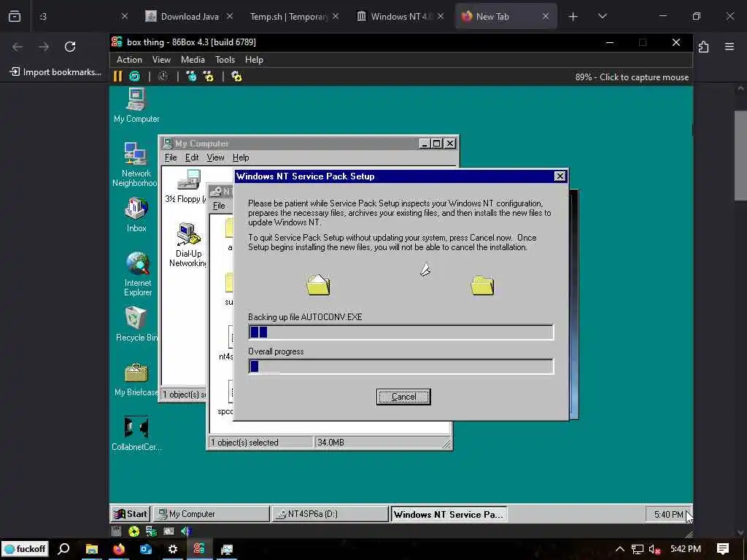This screenshot has width=747, height=560.
Task: Click the Backing up file progress bar
Action: pyautogui.click(x=400, y=332)
